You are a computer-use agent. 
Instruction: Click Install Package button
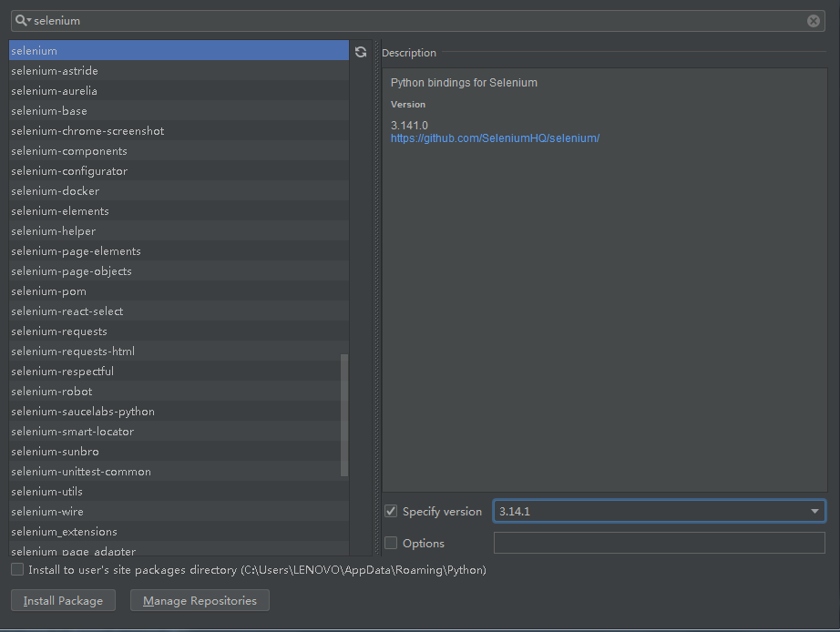click(63, 600)
